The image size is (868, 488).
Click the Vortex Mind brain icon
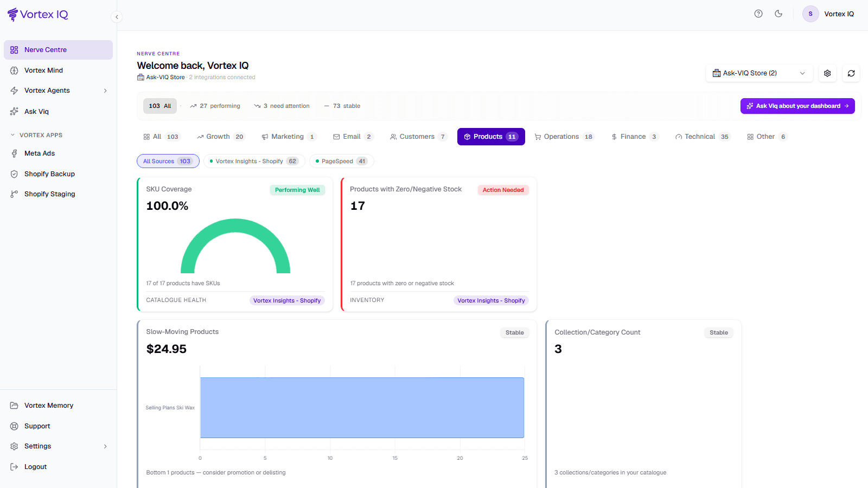14,70
